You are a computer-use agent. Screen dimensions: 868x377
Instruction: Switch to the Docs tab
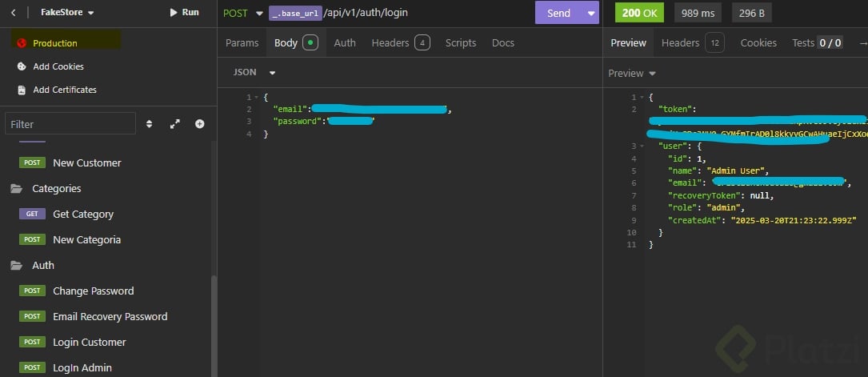(x=503, y=42)
